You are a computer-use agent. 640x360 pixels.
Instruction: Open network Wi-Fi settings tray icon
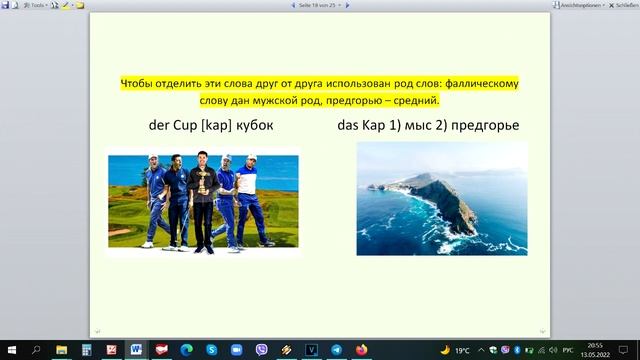[x=542, y=350]
